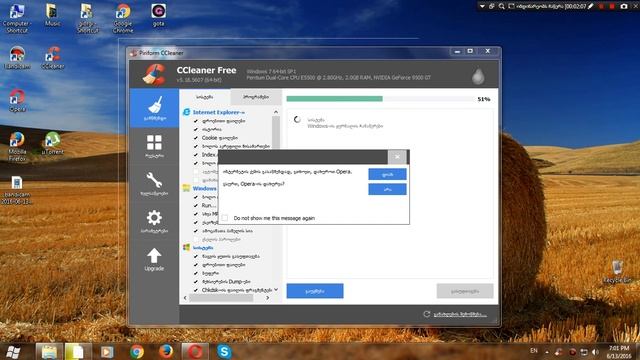Click right arrow of horizontal list scrollbar
The width and height of the screenshot is (640, 360).
pos(267,298)
